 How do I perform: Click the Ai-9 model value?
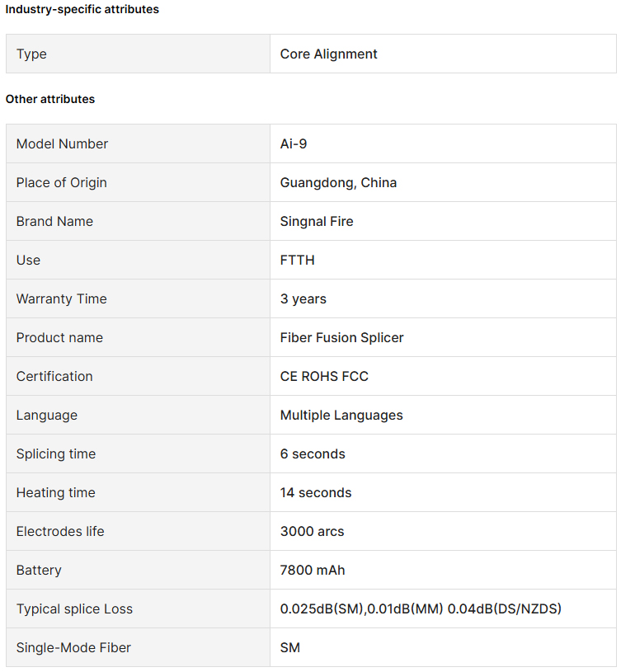point(294,144)
